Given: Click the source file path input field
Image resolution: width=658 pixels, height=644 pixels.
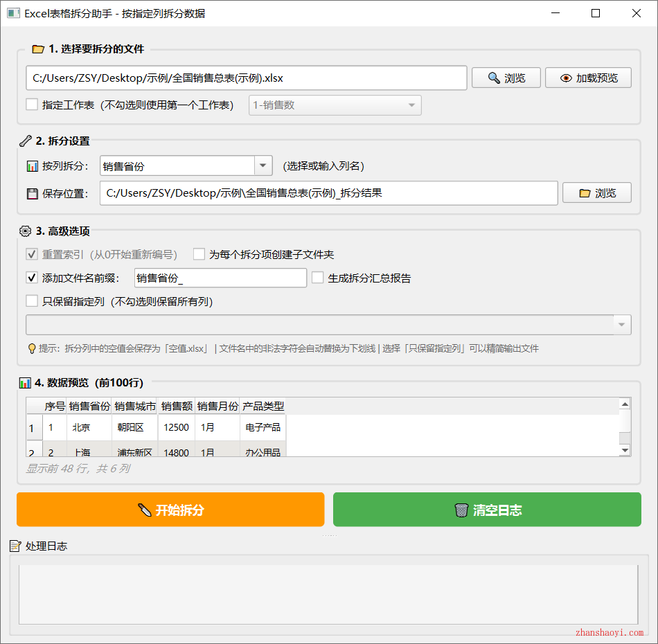Looking at the screenshot, I should pyautogui.click(x=247, y=78).
